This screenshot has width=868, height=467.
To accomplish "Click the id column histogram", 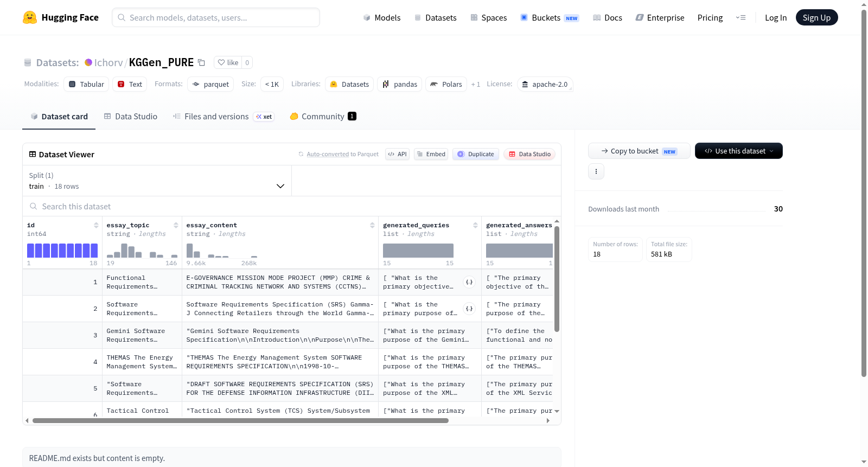I will tap(62, 251).
